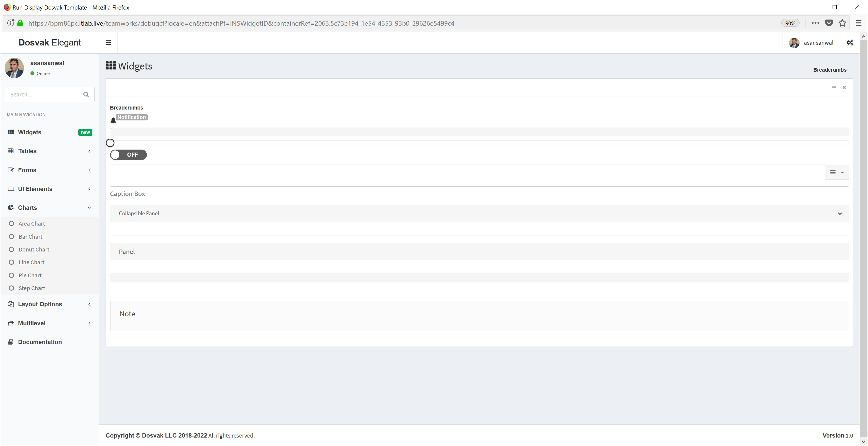Click Multilevel share arrow icon
This screenshot has height=446, width=868.
click(x=11, y=323)
